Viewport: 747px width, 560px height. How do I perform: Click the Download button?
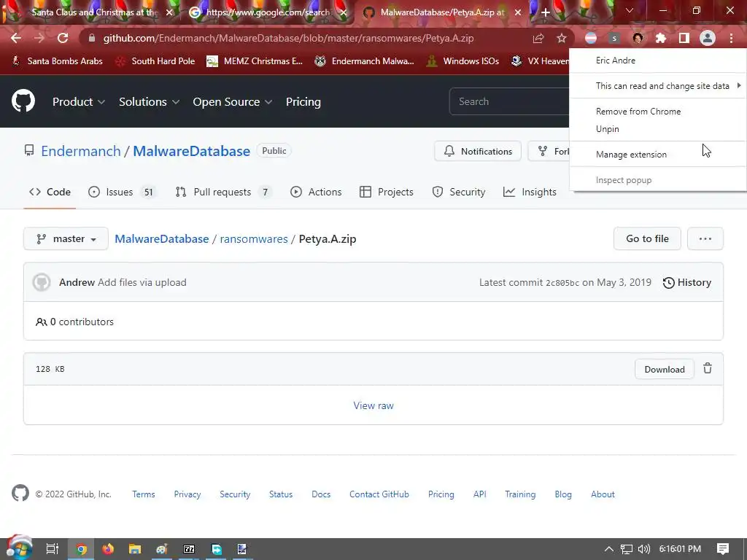[x=664, y=369]
